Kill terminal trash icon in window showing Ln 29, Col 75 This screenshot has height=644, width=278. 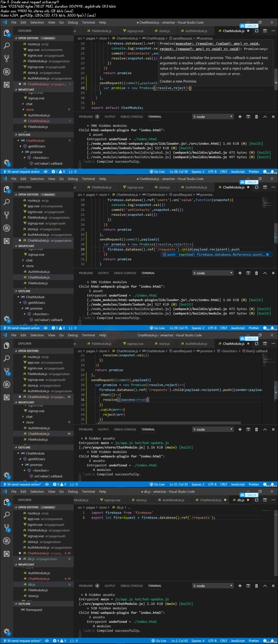(256, 273)
